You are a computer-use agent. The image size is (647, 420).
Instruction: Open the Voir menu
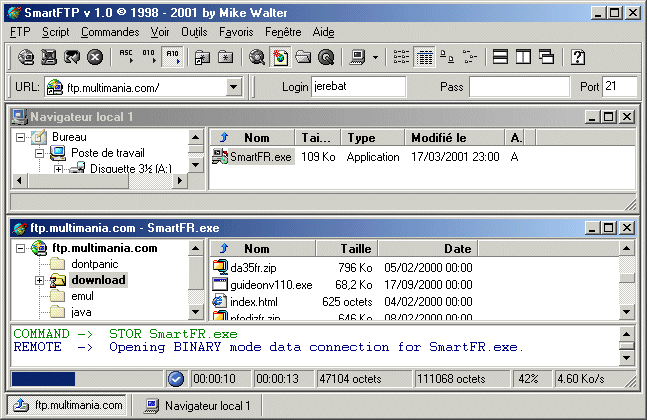pos(160,32)
